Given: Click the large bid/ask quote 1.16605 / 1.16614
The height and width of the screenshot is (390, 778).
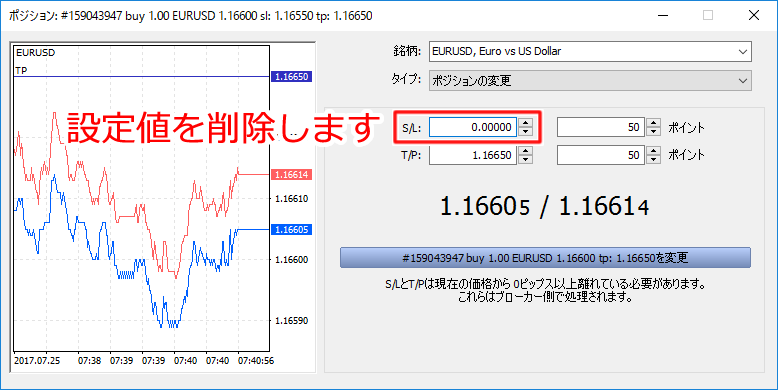Looking at the screenshot, I should pyautogui.click(x=545, y=206).
